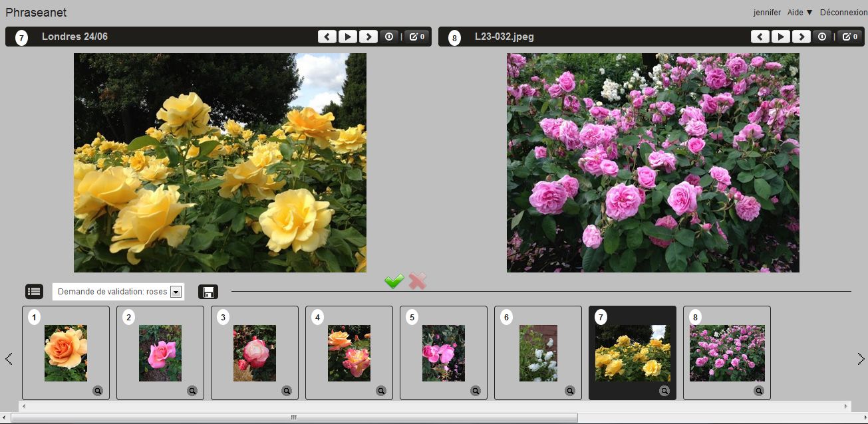Open the 'Demande de validation: roses' dropdown
The width and height of the screenshot is (868, 424).
click(118, 292)
